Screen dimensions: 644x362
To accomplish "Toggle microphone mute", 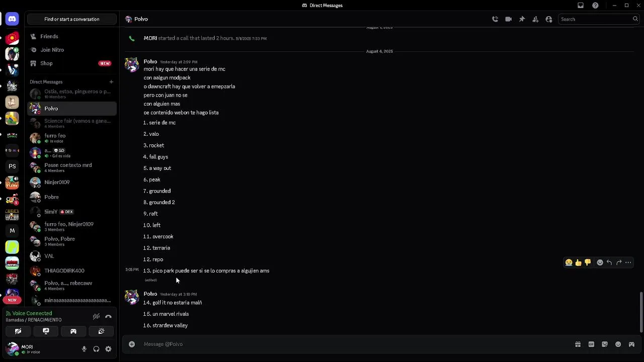I will tap(84, 349).
